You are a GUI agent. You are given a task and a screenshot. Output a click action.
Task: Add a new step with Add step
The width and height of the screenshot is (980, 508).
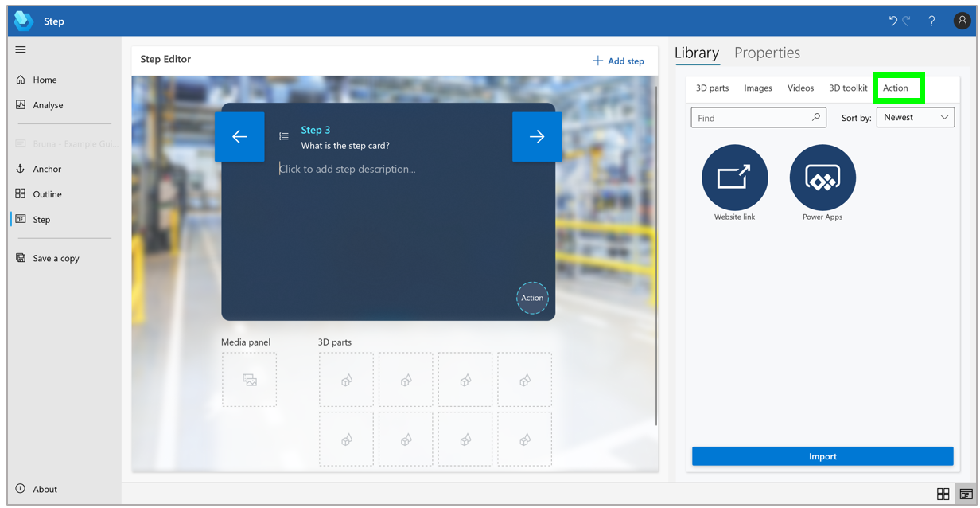[x=618, y=61]
